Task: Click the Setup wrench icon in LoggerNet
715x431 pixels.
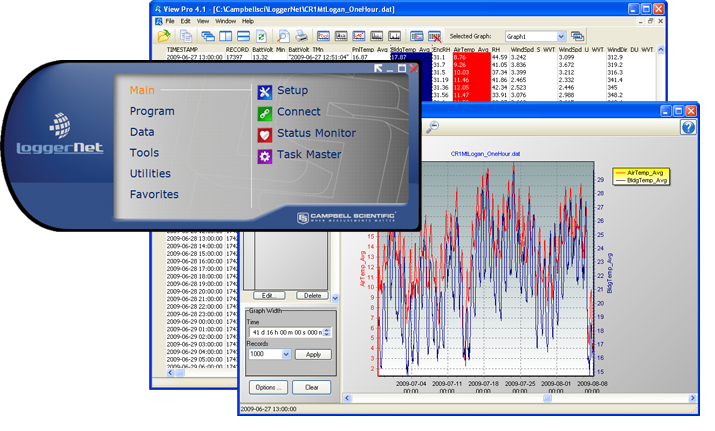Action: [x=264, y=92]
